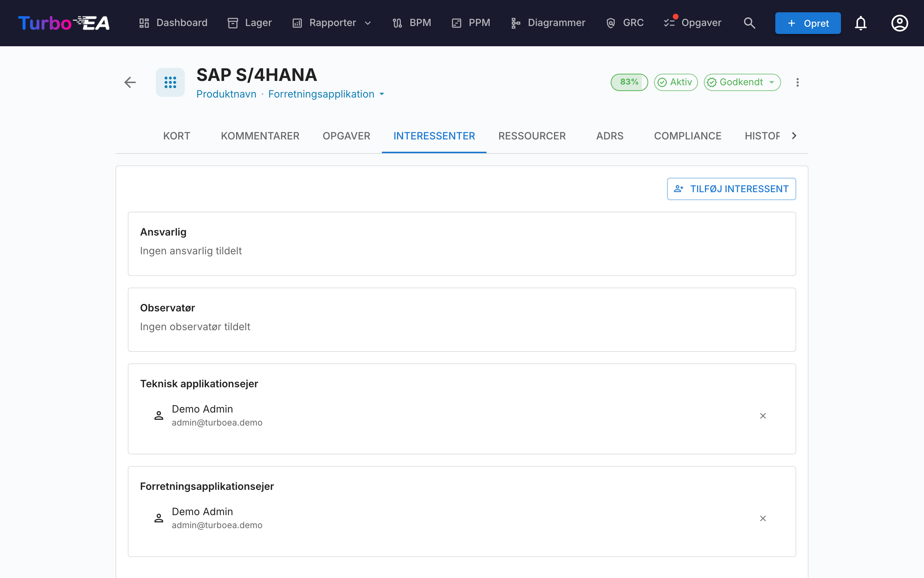Switch to the COMPLIANCE tab
The height and width of the screenshot is (578, 924).
688,136
